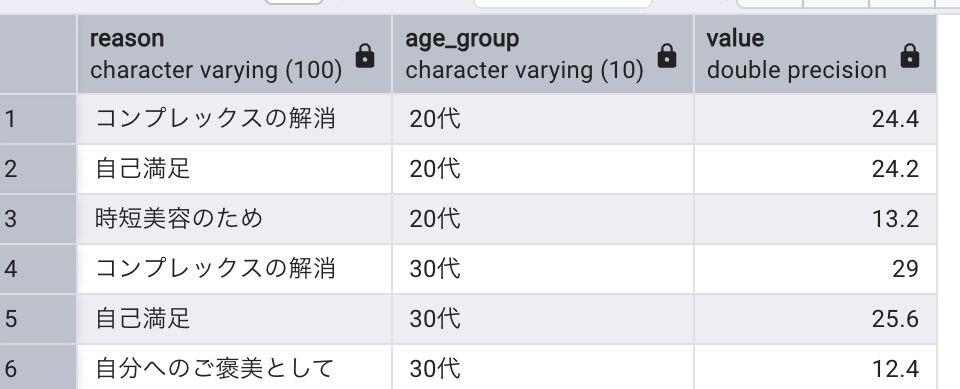Screen dimensions: 960x389
Task: Click the lock icon in age_group column
Action: (667, 56)
